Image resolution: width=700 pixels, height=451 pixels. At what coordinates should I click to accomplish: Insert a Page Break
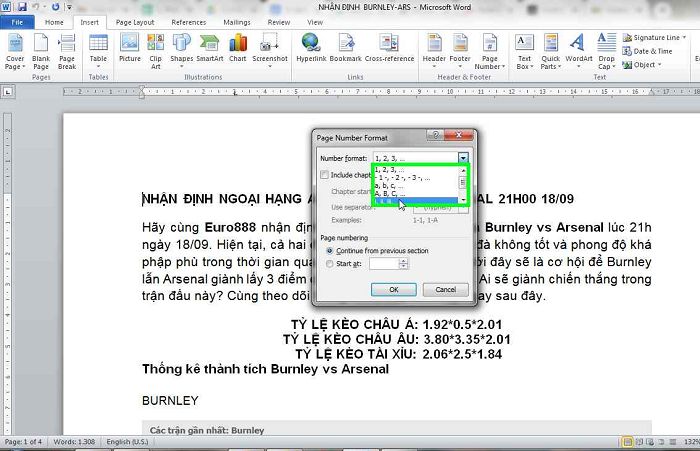pos(67,52)
